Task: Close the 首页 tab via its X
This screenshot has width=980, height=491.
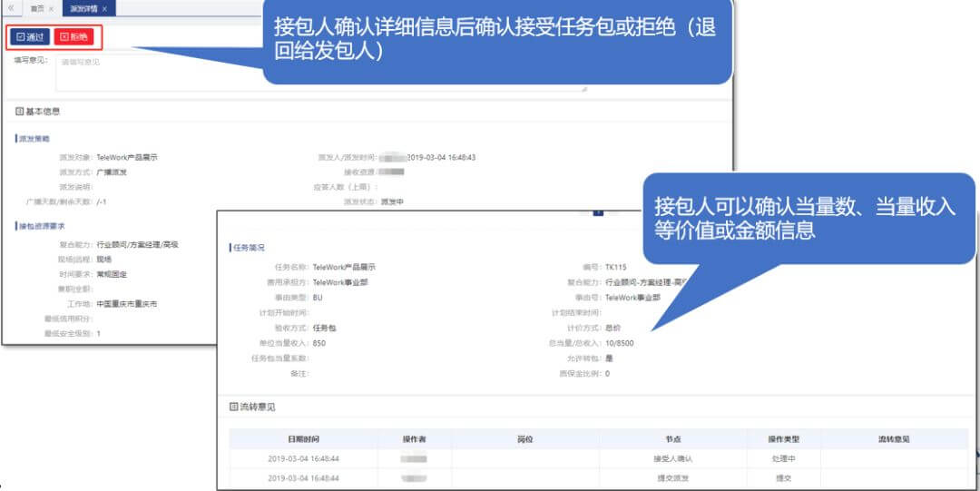Action: (51, 8)
